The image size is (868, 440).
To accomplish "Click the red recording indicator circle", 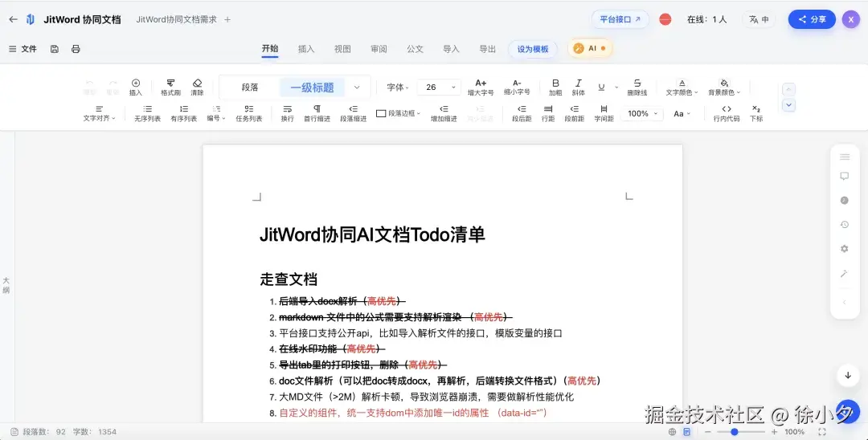I will pos(665,19).
